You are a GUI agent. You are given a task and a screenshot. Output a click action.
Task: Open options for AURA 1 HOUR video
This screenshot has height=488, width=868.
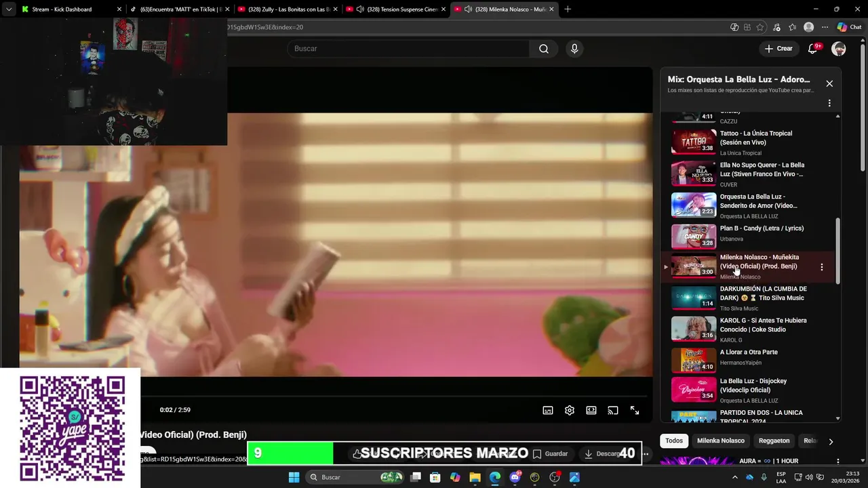point(839,461)
